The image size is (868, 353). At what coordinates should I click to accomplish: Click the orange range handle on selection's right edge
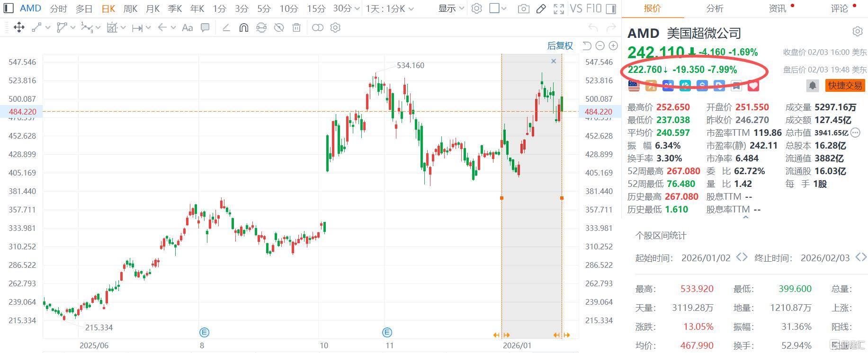pos(562,198)
